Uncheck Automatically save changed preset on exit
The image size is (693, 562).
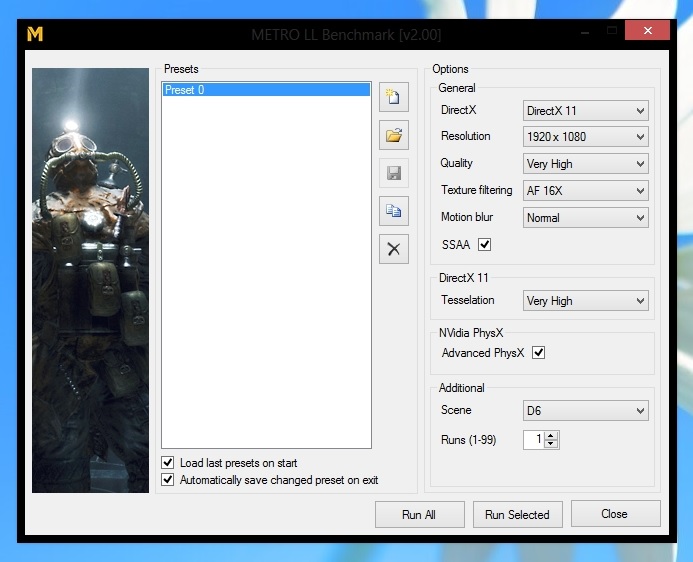(168, 479)
